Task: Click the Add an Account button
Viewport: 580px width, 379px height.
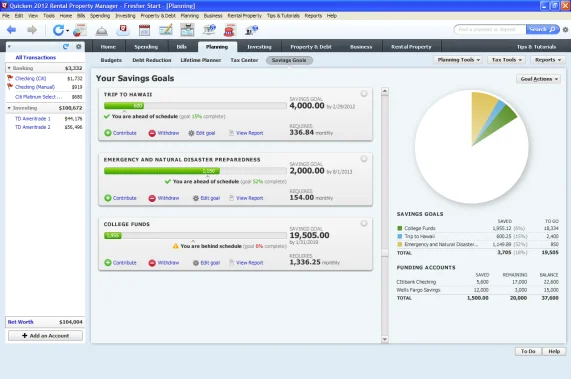Action: (x=45, y=336)
